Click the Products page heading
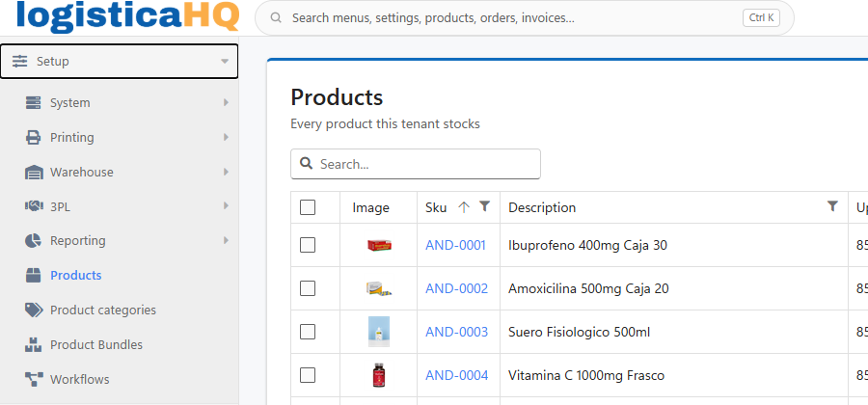This screenshot has width=868, height=405. point(337,97)
